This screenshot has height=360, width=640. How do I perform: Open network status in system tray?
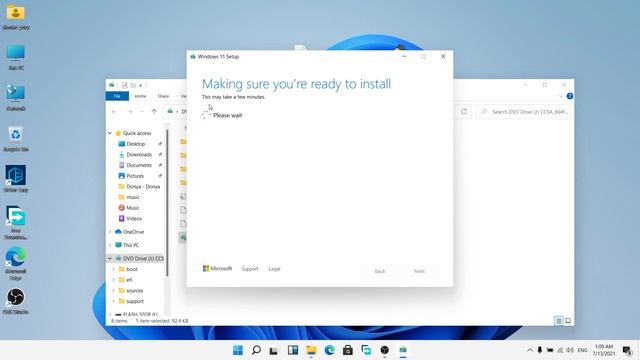click(560, 350)
